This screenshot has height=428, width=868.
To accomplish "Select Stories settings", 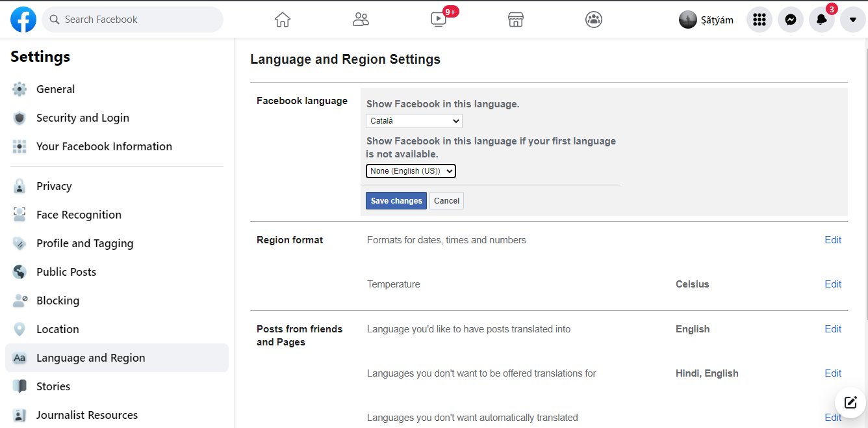I will 117,386.
